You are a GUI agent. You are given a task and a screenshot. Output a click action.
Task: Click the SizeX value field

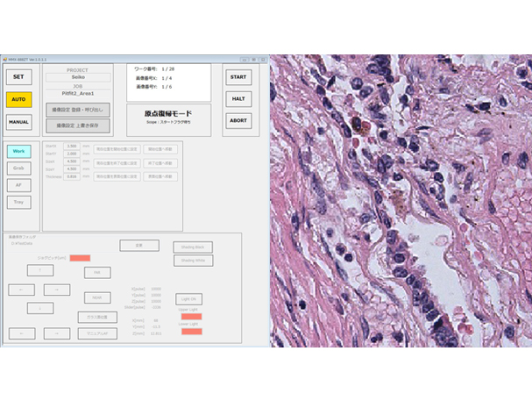(72, 161)
